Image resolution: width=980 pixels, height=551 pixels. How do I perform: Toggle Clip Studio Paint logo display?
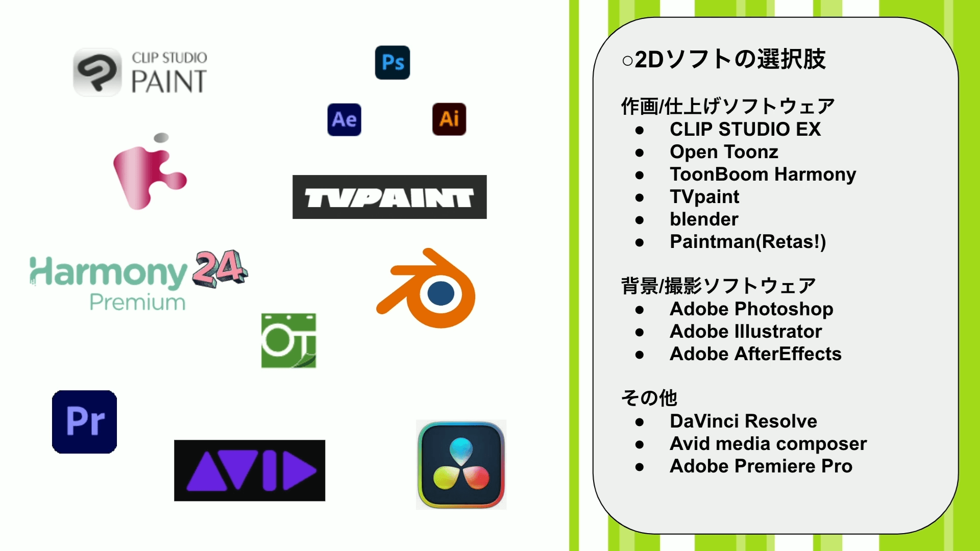pyautogui.click(x=141, y=71)
